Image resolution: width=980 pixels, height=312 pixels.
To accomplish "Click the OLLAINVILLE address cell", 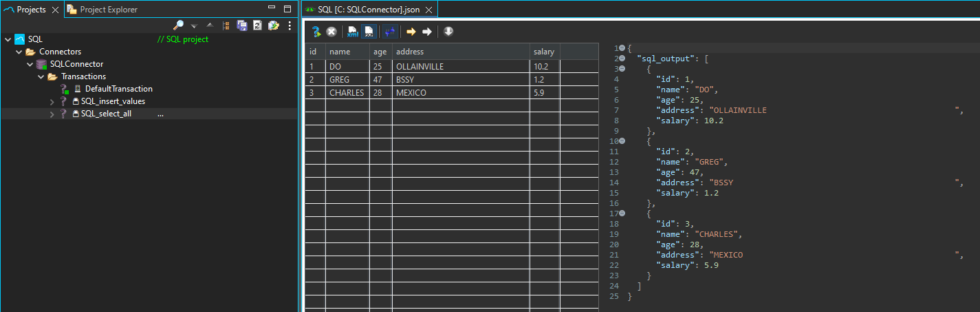I will 461,67.
